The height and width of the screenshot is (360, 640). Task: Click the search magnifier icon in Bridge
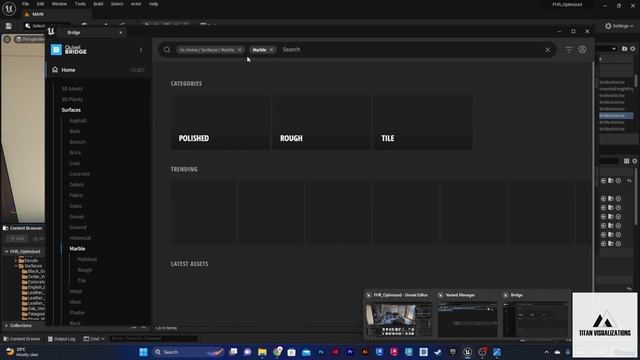pos(167,50)
